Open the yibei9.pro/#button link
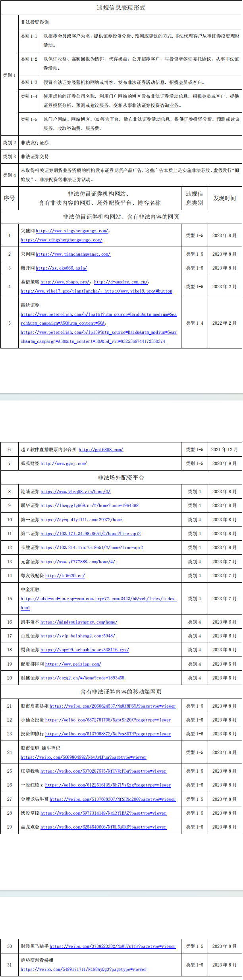The height and width of the screenshot is (980, 243). [x=139, y=291]
